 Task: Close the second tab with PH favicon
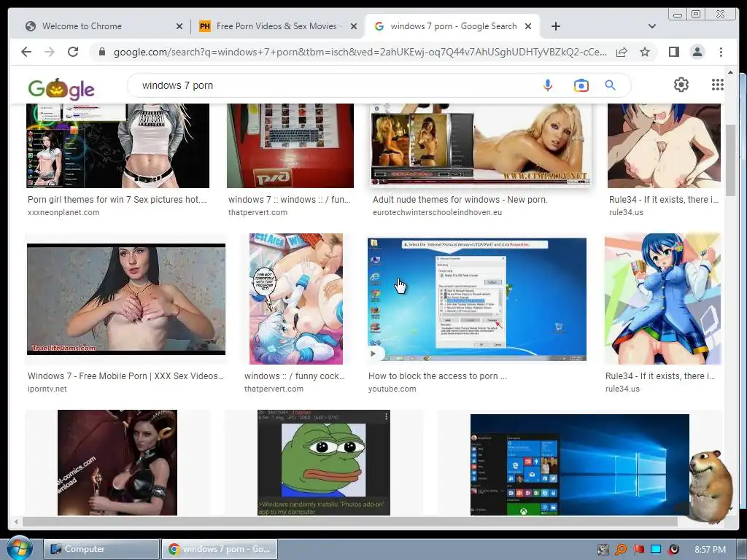(354, 26)
